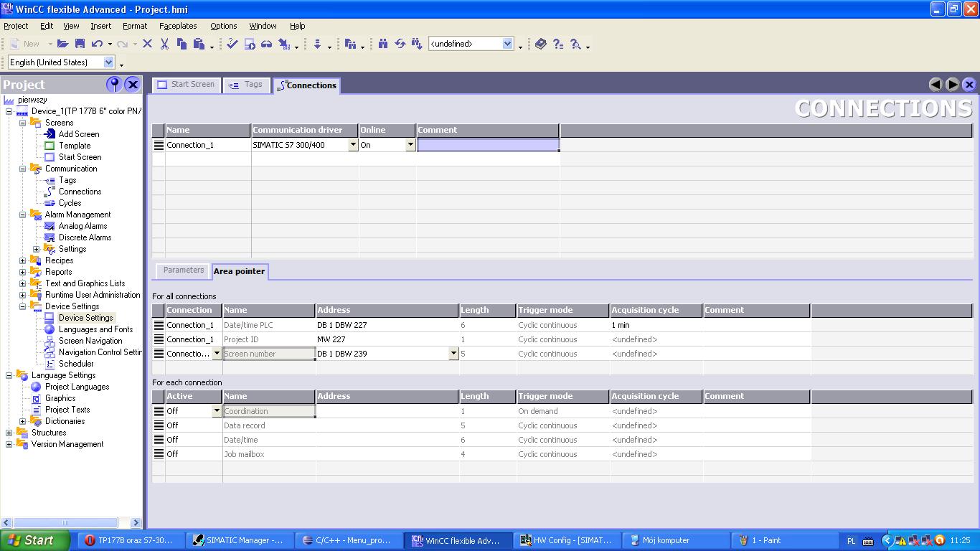This screenshot has width=980, height=551.
Task: Switch to 1 - Paint taskbar button
Action: tap(785, 540)
